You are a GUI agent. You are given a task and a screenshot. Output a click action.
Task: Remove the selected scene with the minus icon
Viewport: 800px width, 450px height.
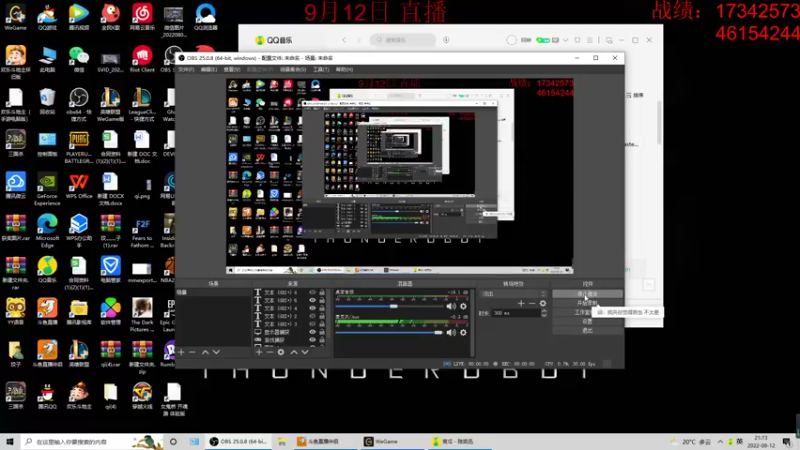(x=192, y=352)
